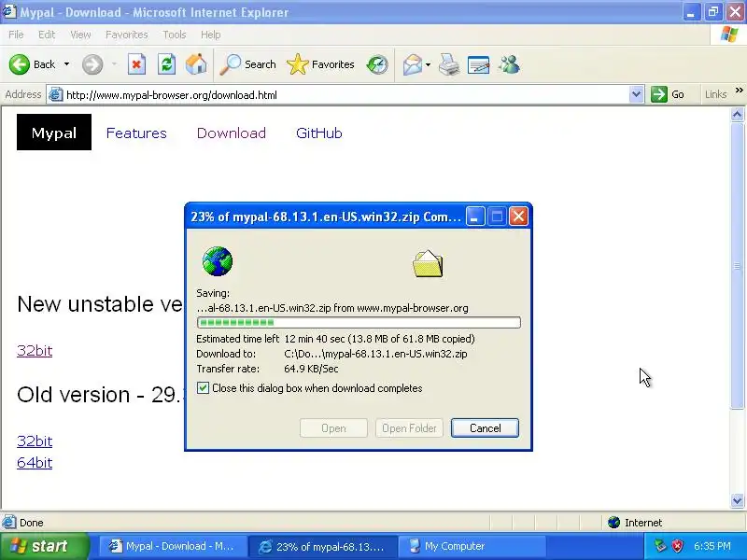Open History via the clock icon
This screenshot has width=747, height=560.
pyautogui.click(x=377, y=64)
